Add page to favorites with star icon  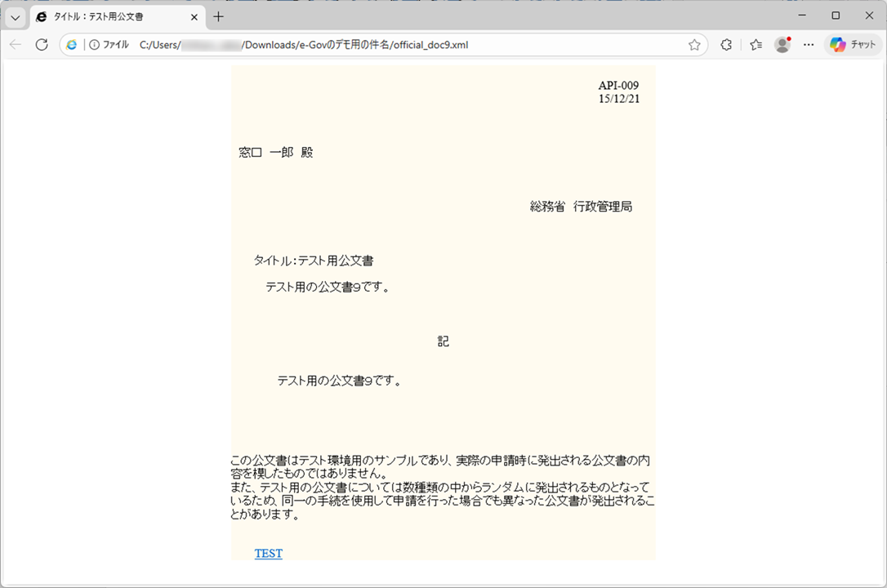[694, 45]
